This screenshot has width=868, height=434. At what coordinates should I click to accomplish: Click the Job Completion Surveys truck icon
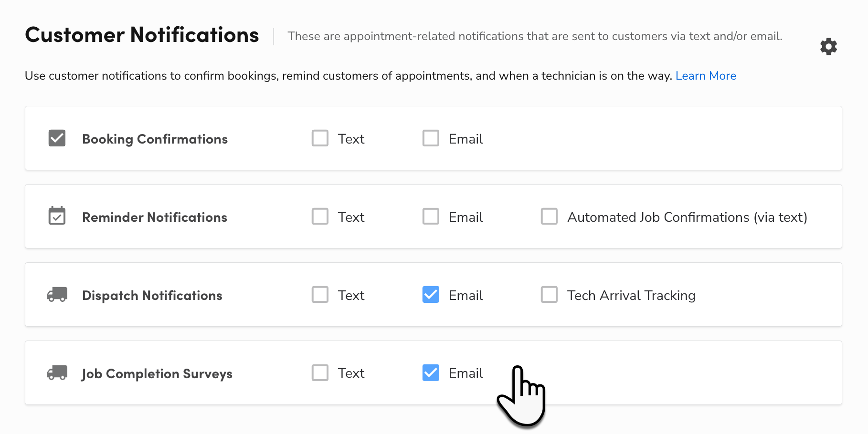(x=57, y=373)
